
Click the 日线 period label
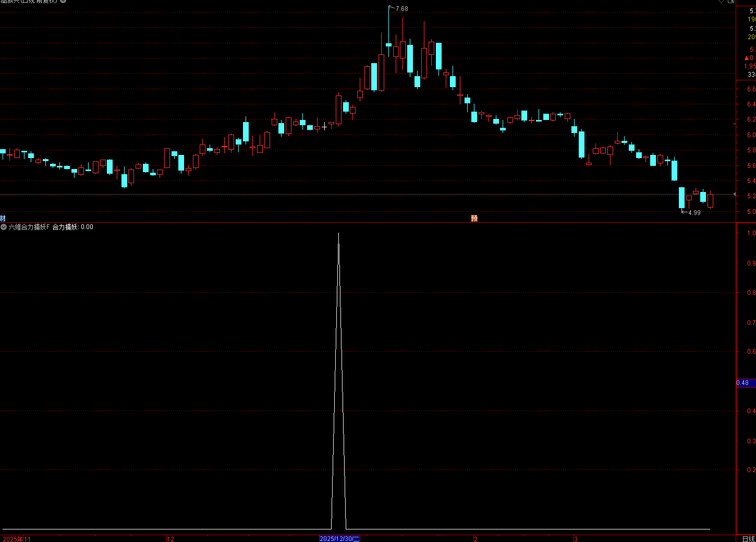pos(748,538)
